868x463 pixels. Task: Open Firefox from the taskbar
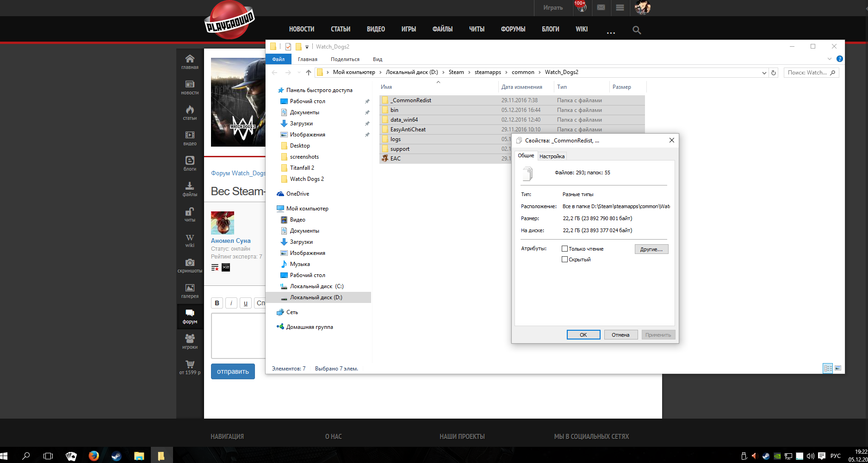click(94, 456)
